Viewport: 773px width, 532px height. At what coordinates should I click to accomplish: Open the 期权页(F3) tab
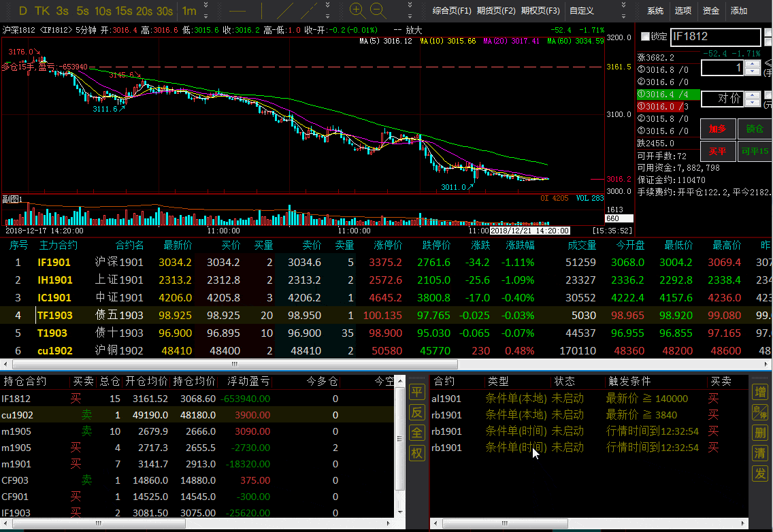(540, 11)
